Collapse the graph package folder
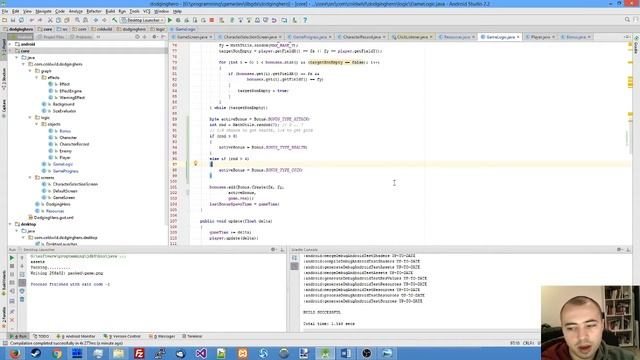640x360 pixels. [30, 71]
